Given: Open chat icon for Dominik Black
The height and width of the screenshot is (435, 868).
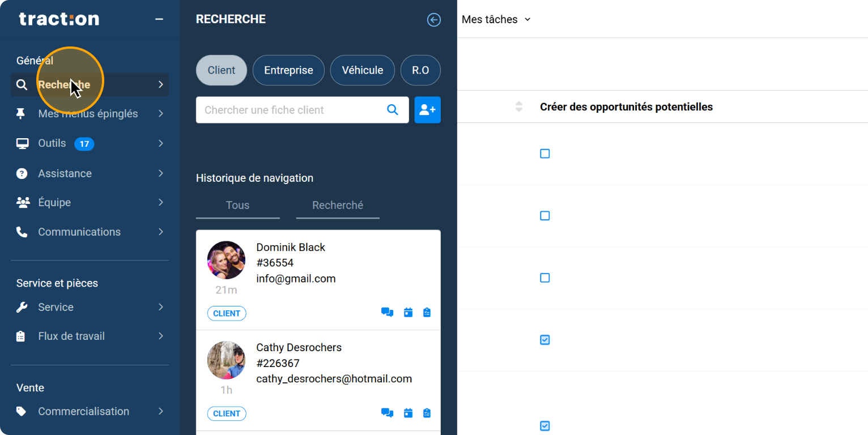Looking at the screenshot, I should [x=387, y=313].
